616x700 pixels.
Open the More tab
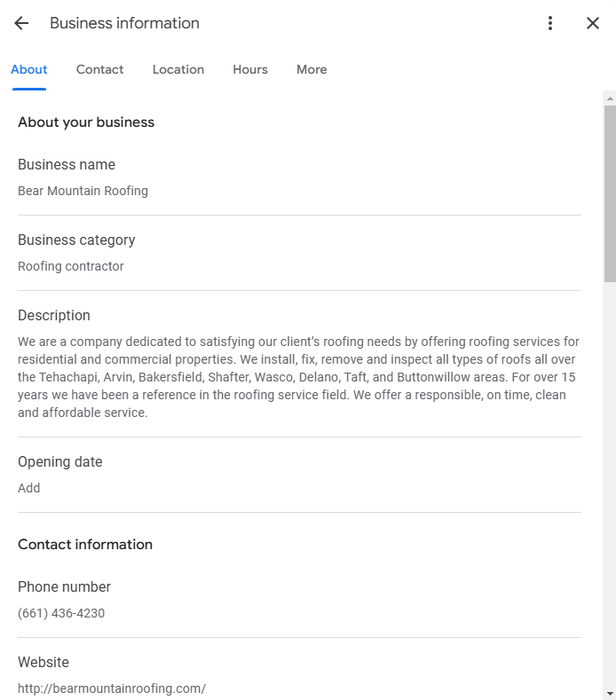tap(312, 69)
